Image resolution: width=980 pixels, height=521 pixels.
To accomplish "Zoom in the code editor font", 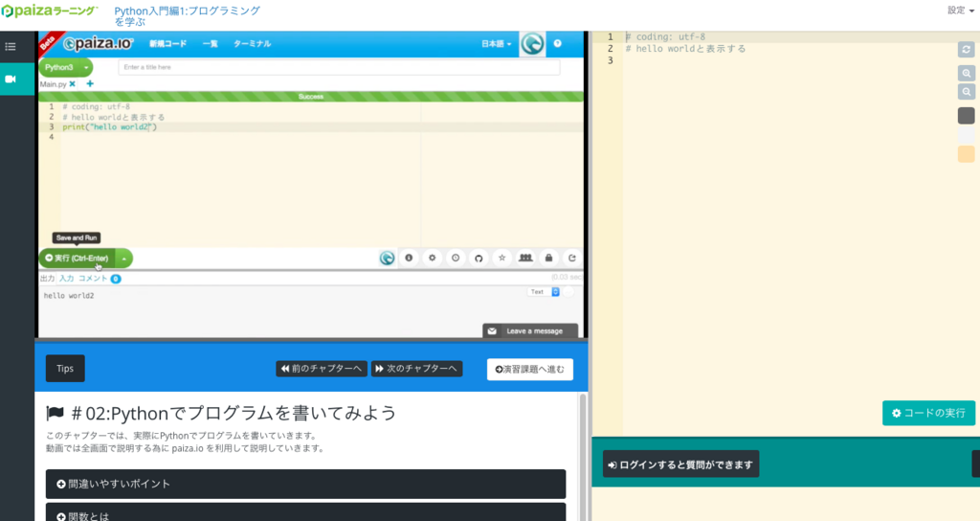I will click(x=967, y=73).
